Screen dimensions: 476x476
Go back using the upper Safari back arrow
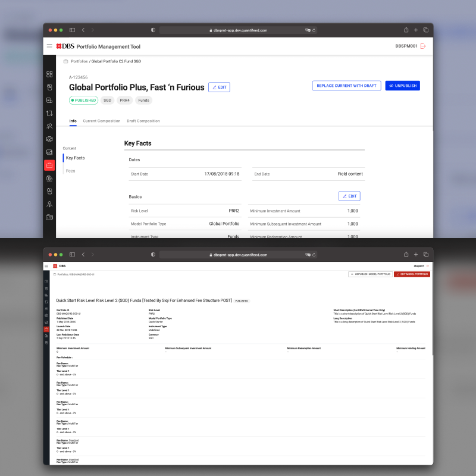(83, 30)
